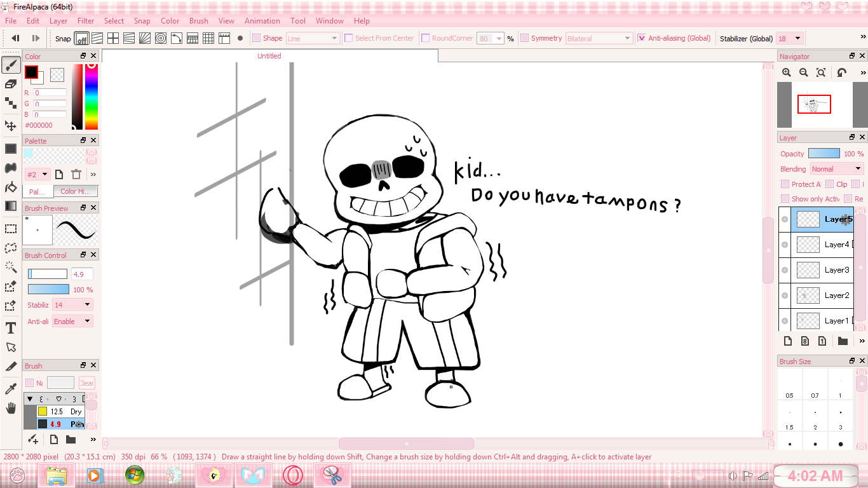Open the Shape type Line dropdown

point(313,38)
